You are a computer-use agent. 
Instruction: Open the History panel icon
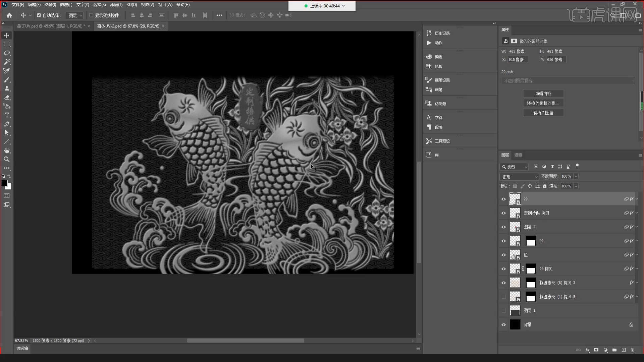429,33
